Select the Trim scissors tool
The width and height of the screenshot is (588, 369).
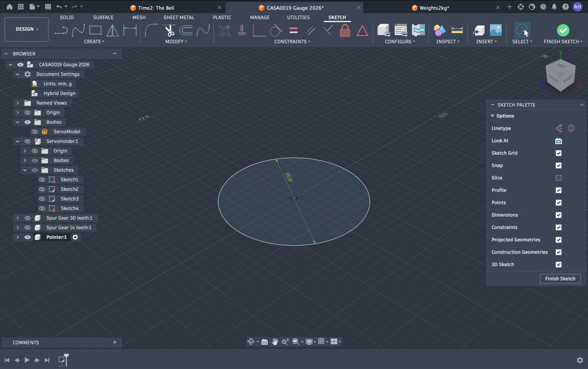[169, 30]
